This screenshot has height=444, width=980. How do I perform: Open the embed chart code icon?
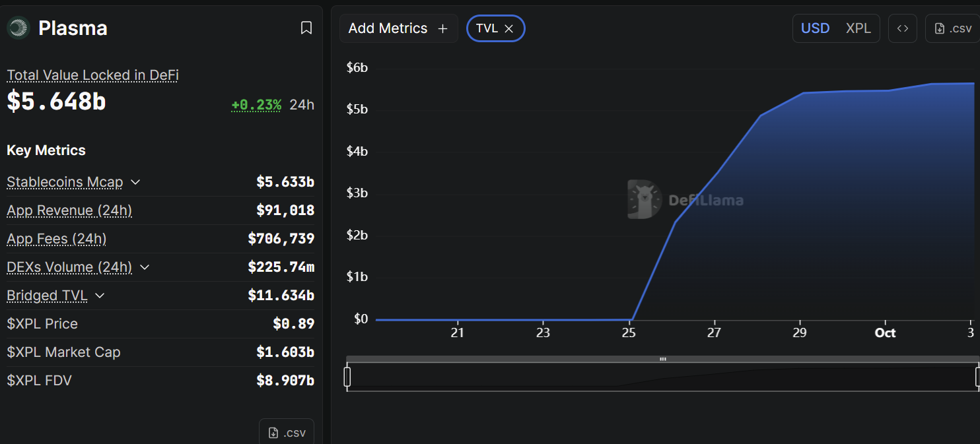(902, 28)
